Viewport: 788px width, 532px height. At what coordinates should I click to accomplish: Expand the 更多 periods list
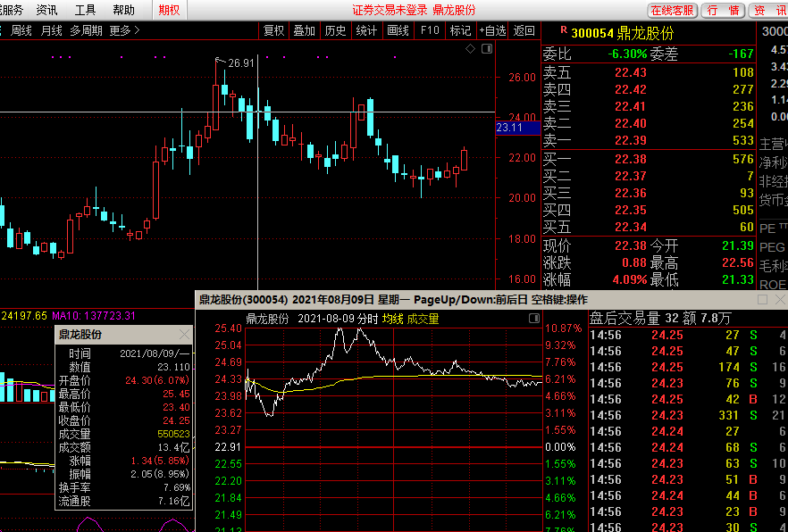coord(124,30)
